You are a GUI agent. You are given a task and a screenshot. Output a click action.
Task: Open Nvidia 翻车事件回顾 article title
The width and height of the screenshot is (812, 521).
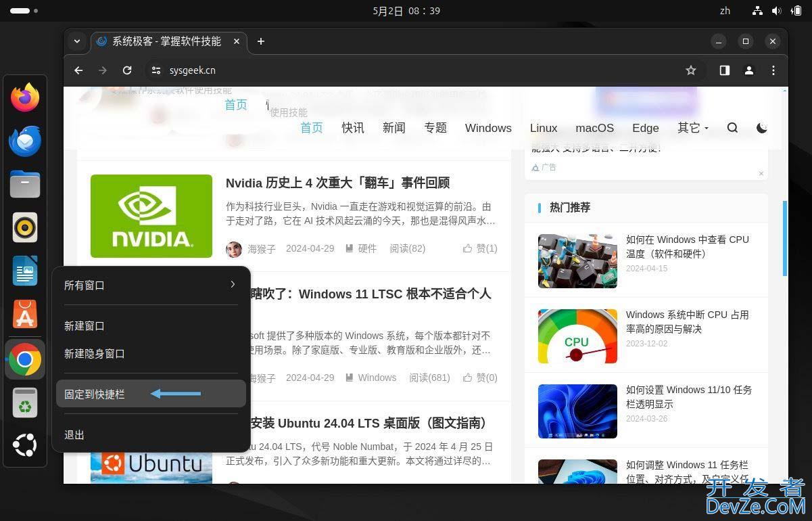tap(337, 183)
